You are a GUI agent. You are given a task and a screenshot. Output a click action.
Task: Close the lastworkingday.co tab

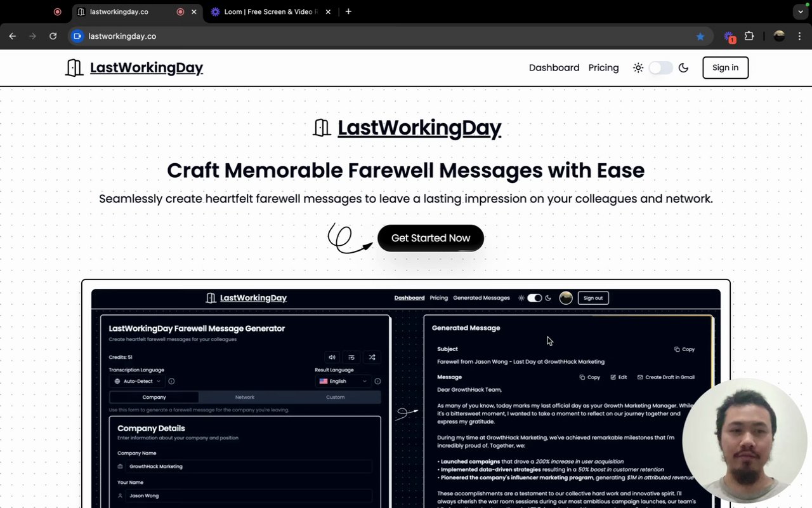click(194, 11)
